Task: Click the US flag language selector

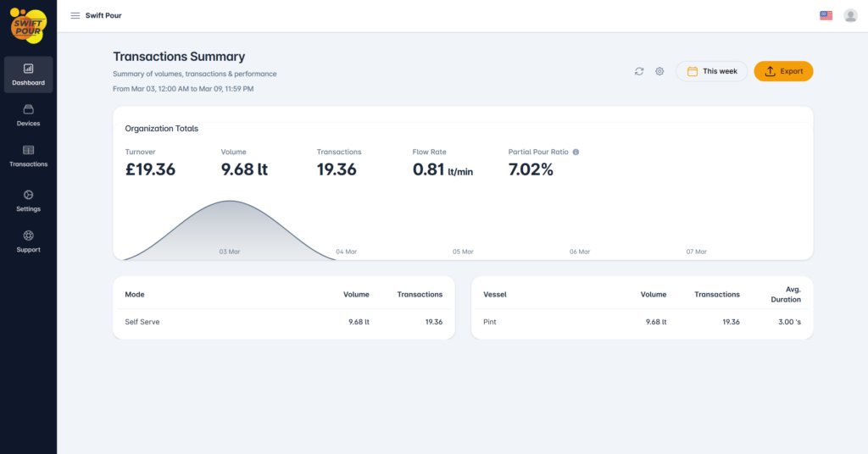Action: click(826, 15)
